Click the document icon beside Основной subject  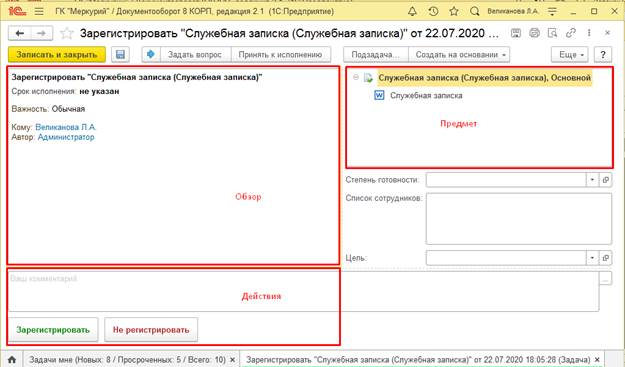tap(368, 78)
